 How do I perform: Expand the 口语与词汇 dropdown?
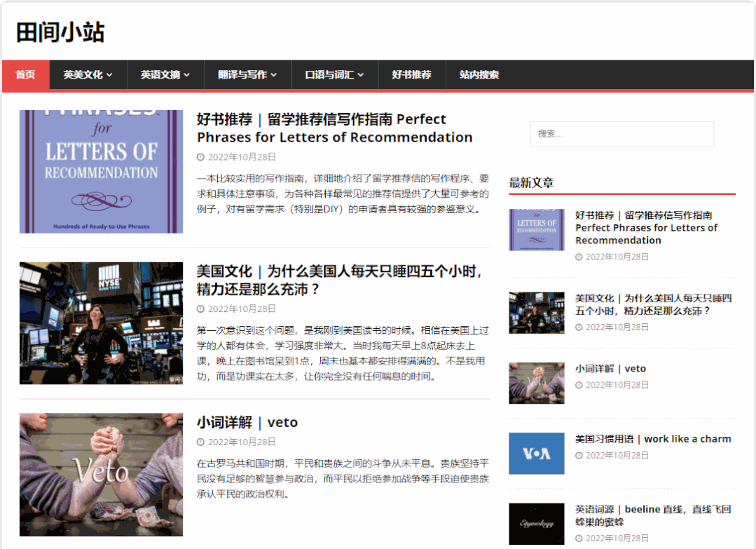coord(334,75)
